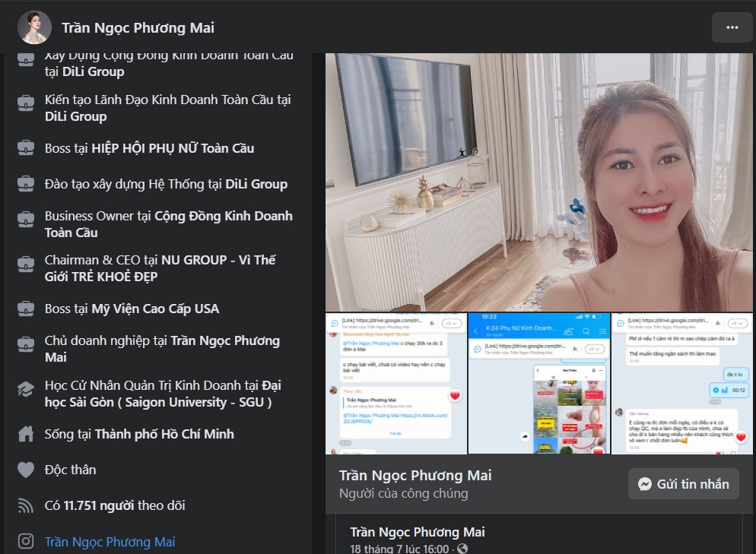Open the large selfie photo
The width and height of the screenshot is (756, 554).
538,182
